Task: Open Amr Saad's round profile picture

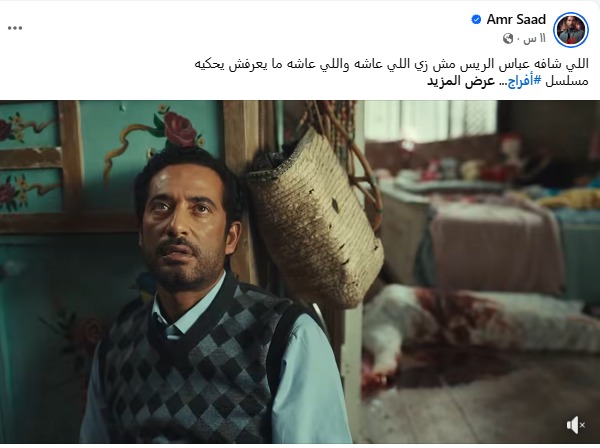Action: [x=572, y=30]
